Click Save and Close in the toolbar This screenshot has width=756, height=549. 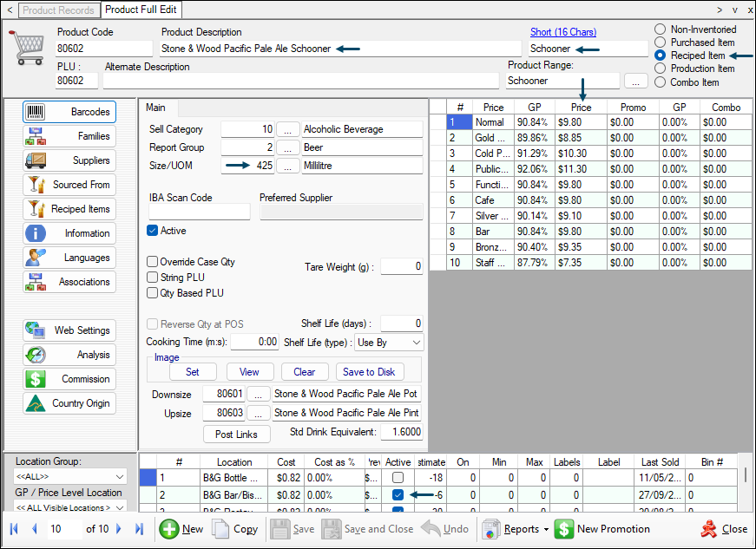pyautogui.click(x=367, y=529)
